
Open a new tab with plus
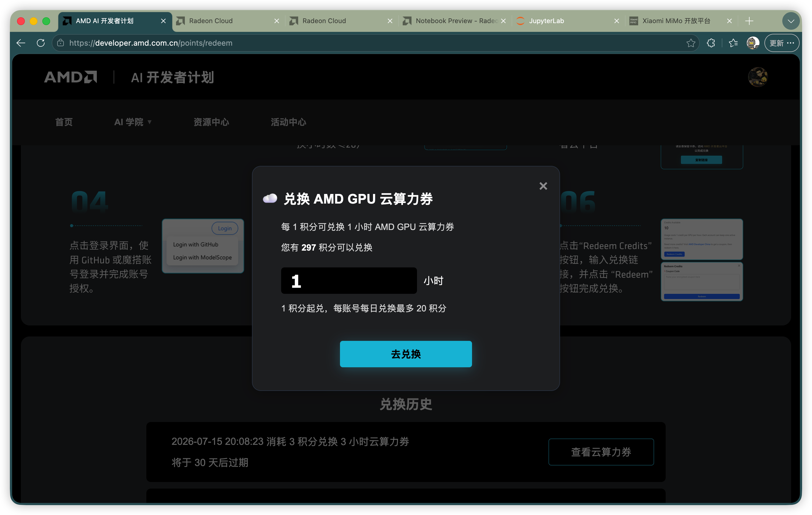point(749,21)
